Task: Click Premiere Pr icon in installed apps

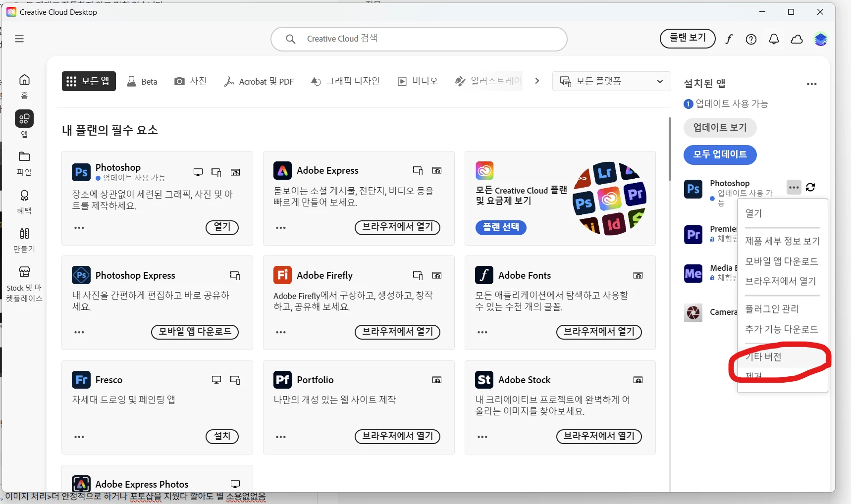Action: 693,234
